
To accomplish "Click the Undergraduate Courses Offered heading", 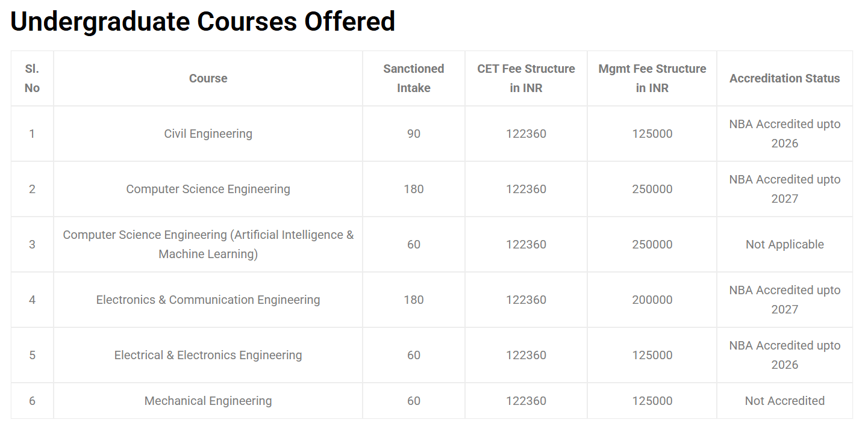I will (202, 22).
